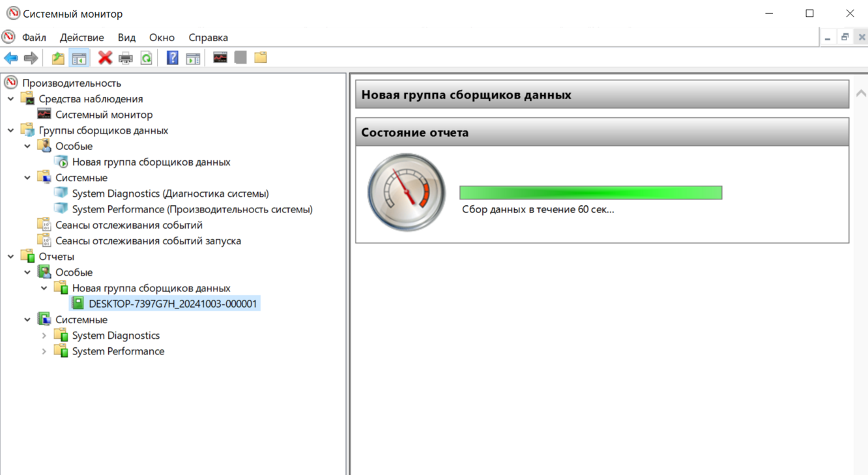Click the Состояние отчета section header
868x475 pixels.
[601, 132]
